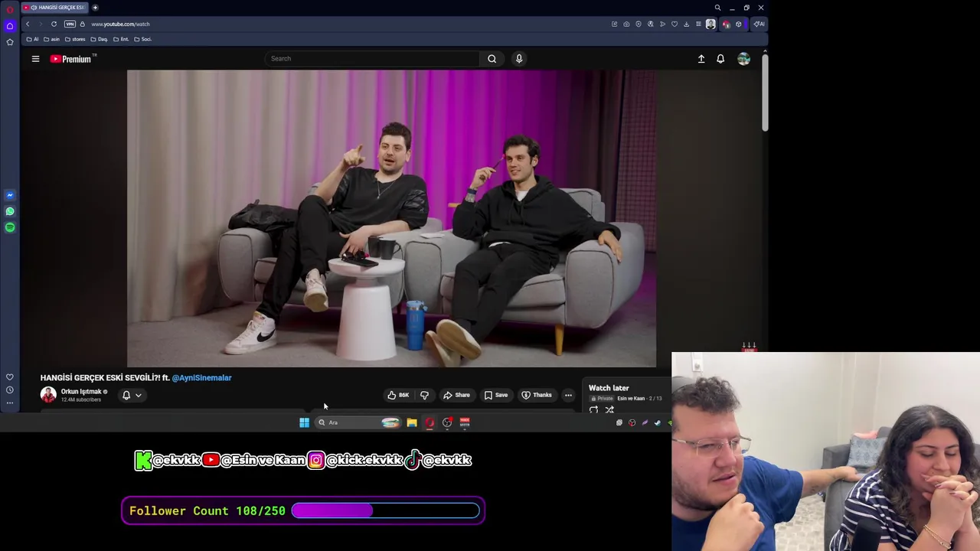Search by voice with the microphone icon

[519, 58]
